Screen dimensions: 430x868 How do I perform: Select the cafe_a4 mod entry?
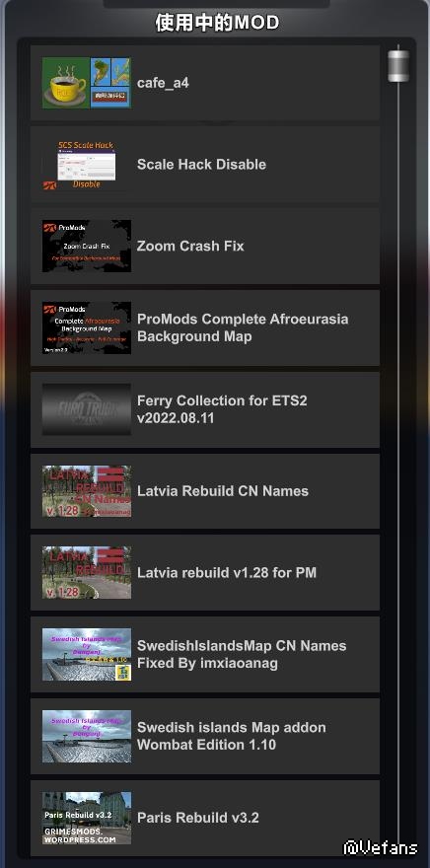[205, 83]
